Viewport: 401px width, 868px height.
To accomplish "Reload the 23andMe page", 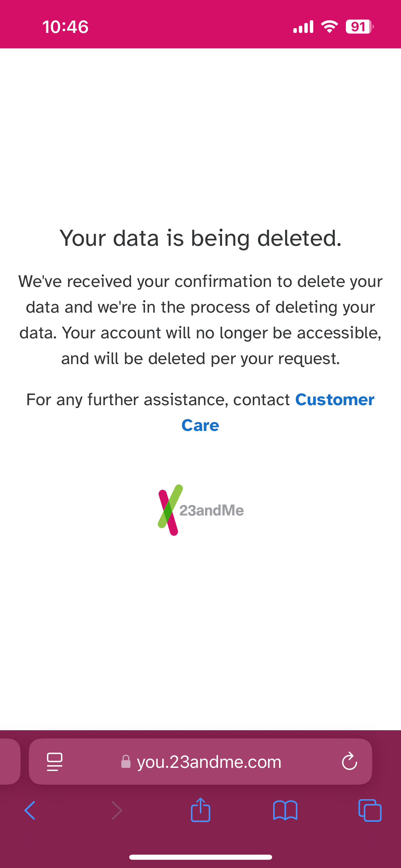I will click(x=349, y=762).
